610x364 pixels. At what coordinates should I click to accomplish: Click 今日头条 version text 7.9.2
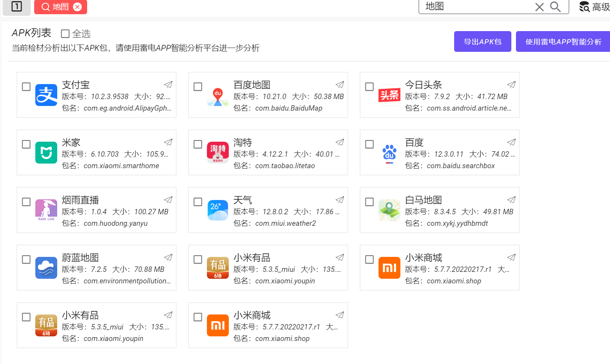(442, 97)
